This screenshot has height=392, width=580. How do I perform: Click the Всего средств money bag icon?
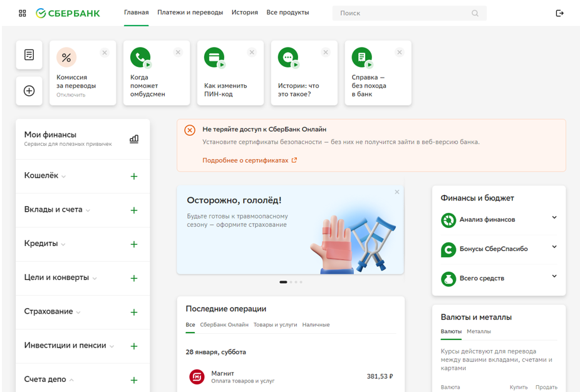[x=448, y=279]
